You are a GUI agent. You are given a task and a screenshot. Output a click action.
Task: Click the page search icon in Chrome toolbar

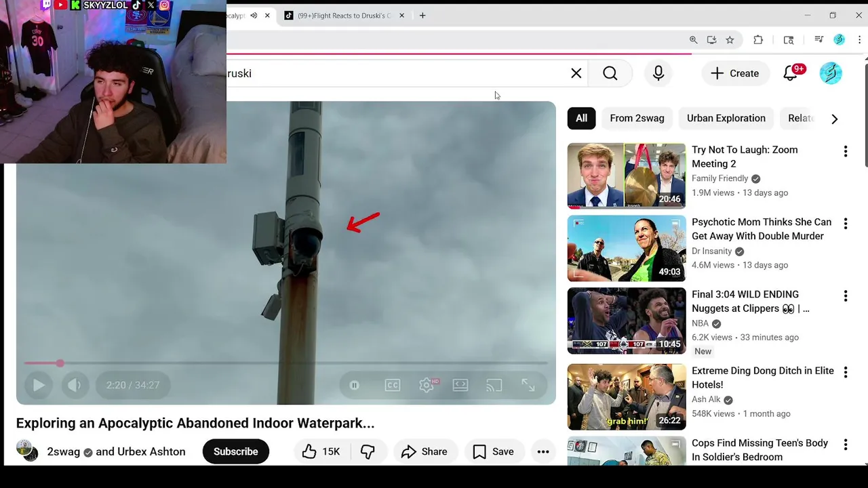(x=789, y=40)
